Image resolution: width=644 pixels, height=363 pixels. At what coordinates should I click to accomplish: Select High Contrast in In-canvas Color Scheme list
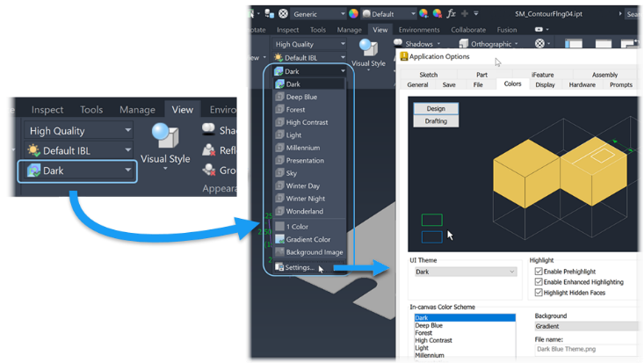pyautogui.click(x=465, y=340)
